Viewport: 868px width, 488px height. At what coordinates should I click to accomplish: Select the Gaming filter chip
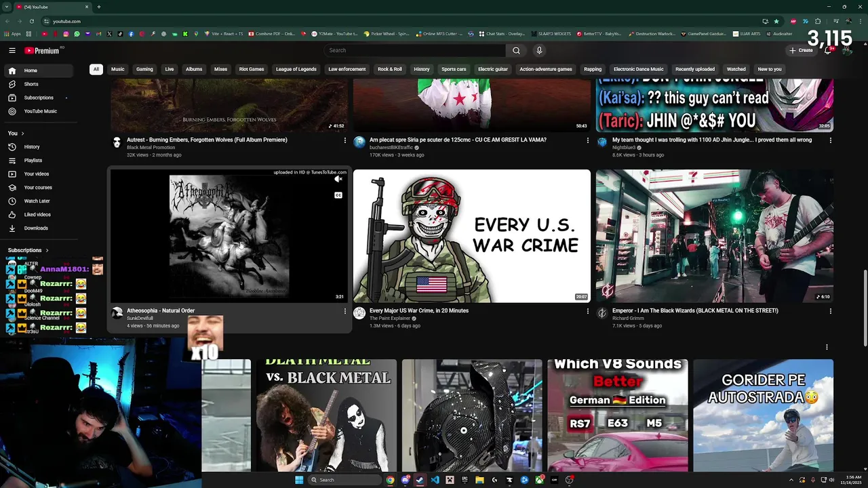[x=144, y=69]
